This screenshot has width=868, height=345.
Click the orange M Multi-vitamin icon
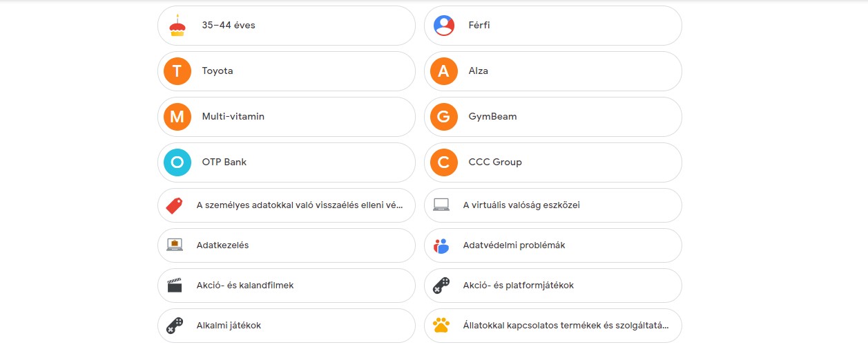(177, 117)
